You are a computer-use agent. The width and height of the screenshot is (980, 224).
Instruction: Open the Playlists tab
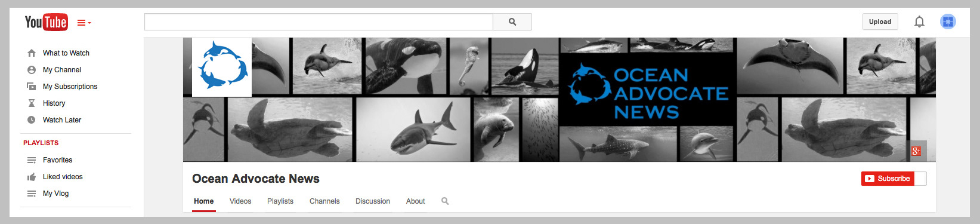click(x=280, y=201)
